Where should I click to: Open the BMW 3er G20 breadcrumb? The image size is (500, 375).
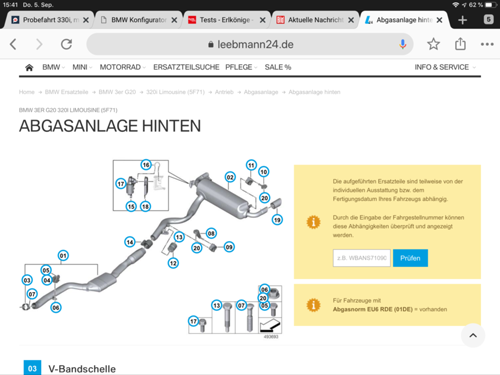[x=117, y=92]
